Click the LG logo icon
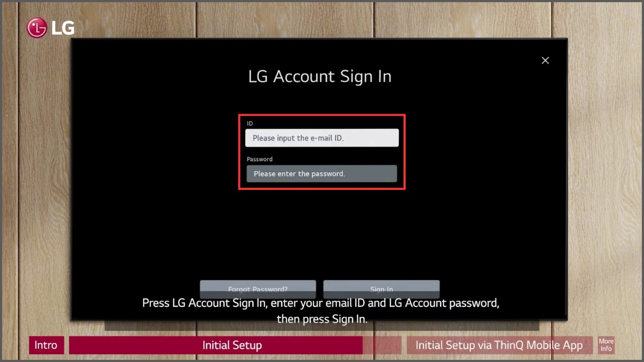This screenshot has width=644, height=362. [50, 28]
